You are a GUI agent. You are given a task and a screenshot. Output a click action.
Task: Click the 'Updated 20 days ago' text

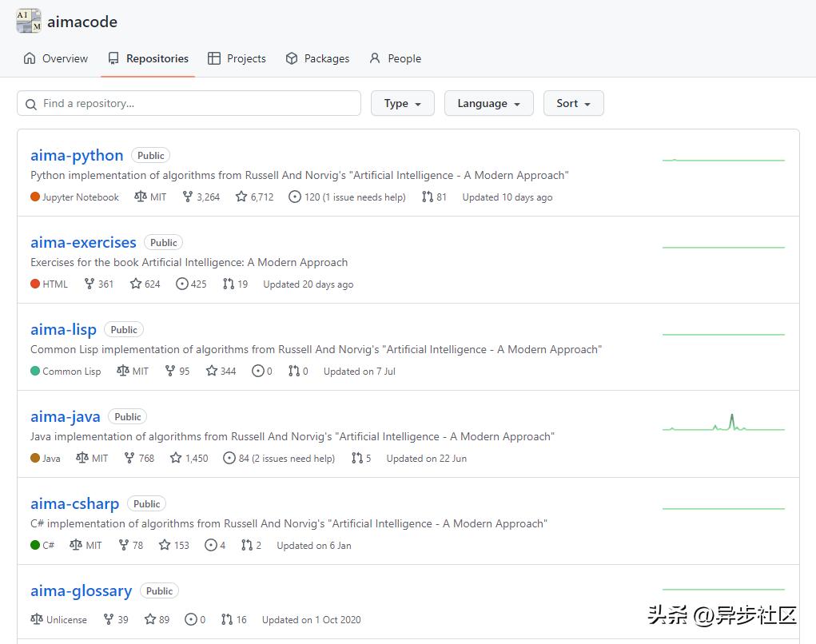point(308,284)
